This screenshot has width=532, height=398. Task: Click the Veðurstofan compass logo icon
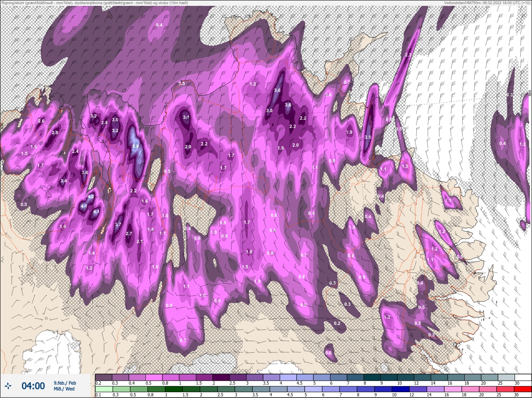pos(8,386)
